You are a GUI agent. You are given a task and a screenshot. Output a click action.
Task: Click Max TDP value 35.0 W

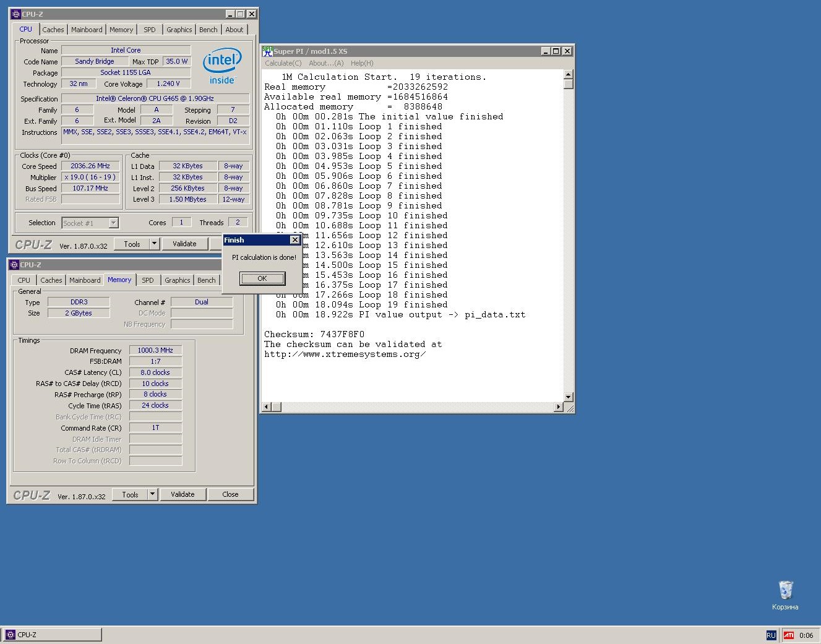point(177,61)
